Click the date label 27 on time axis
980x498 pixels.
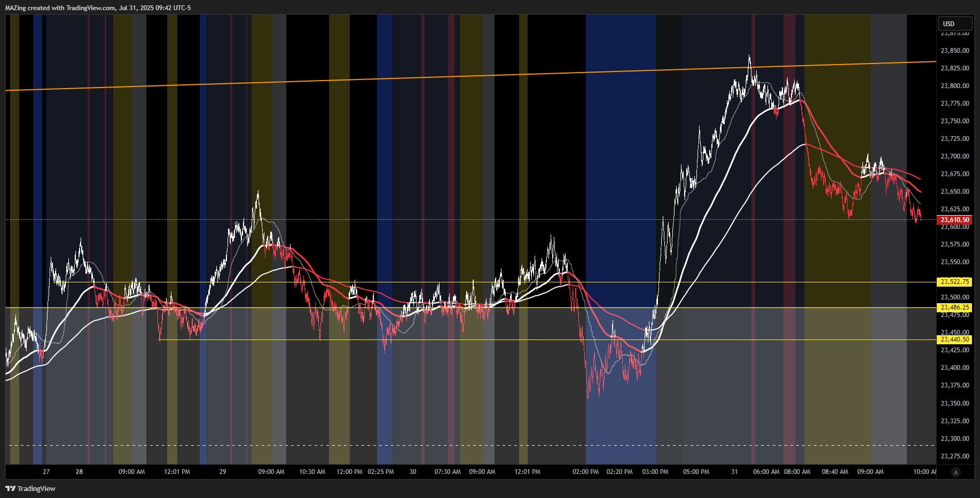click(46, 472)
